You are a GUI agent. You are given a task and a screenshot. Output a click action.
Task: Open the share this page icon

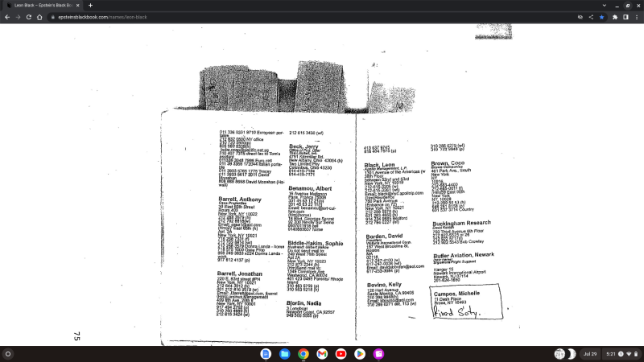coord(591,17)
